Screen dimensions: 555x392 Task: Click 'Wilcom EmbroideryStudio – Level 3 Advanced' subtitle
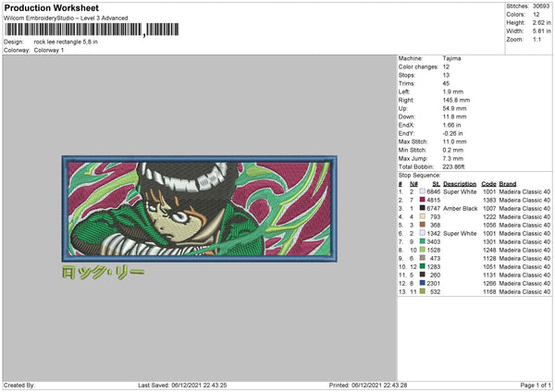click(x=66, y=18)
